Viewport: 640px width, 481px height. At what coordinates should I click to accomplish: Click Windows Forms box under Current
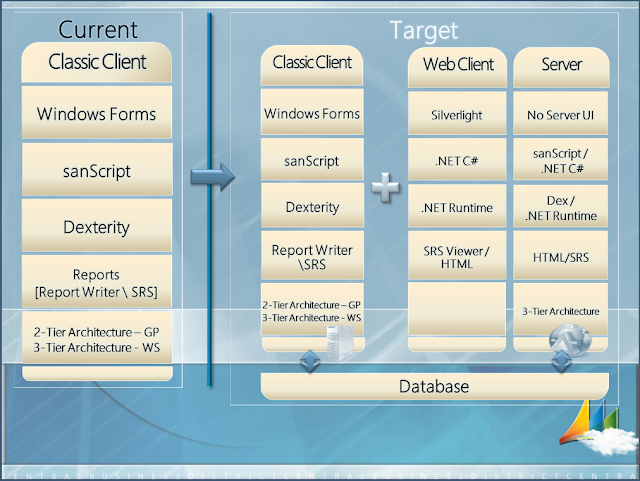click(x=97, y=112)
